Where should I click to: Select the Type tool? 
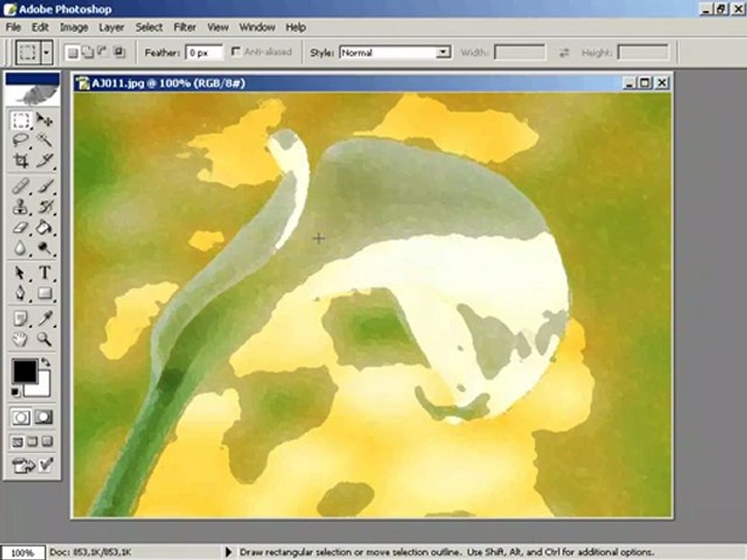pos(44,273)
